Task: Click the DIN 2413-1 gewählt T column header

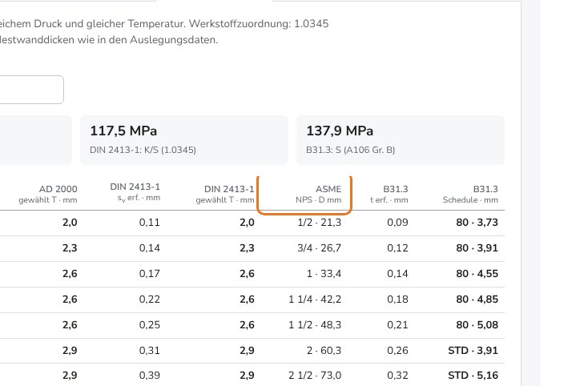Action: 225,194
